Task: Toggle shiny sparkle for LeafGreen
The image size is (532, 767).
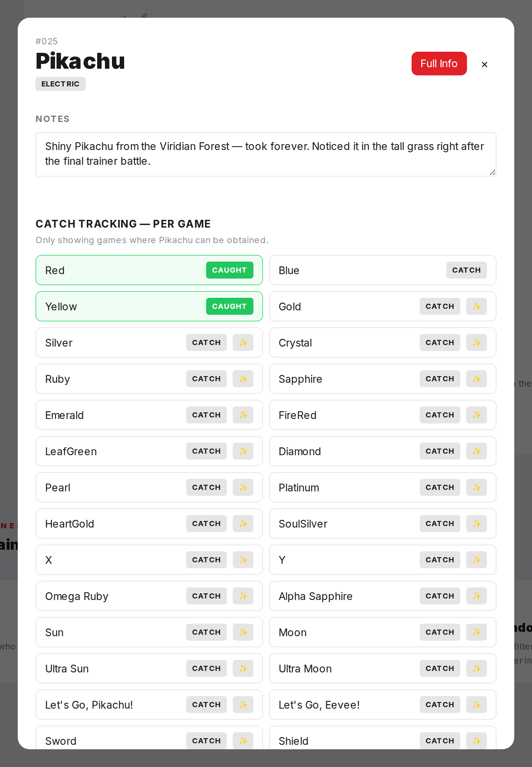Action: [243, 451]
